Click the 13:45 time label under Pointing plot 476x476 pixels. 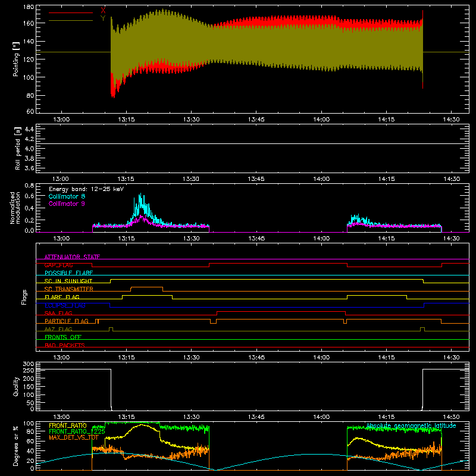tap(256, 120)
